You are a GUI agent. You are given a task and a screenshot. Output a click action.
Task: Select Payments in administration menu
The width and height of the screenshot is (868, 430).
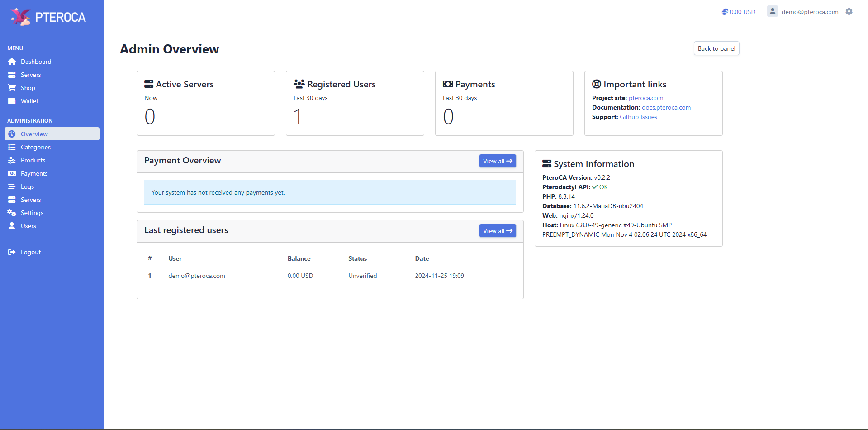tap(34, 173)
